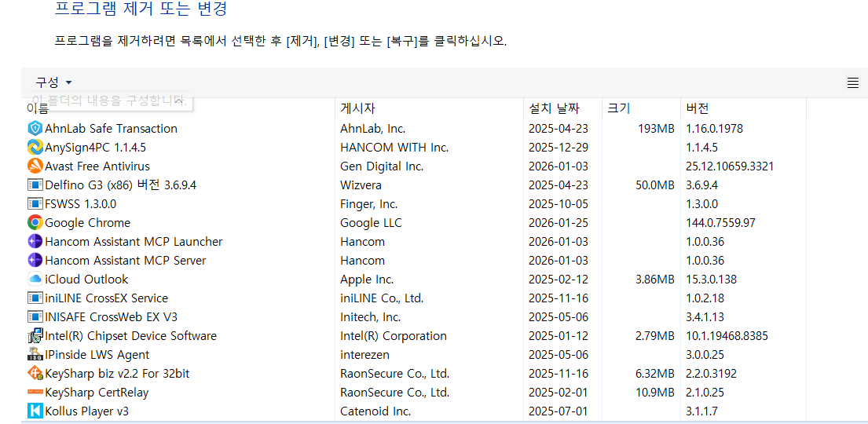Click install date 2025-12-29
Viewport: 868px width, 424px height.
coord(558,148)
